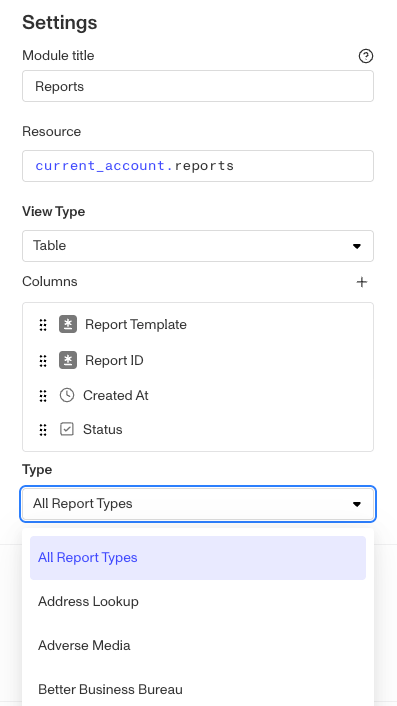The height and width of the screenshot is (706, 397).
Task: Open the View Type Table dropdown
Action: click(198, 246)
